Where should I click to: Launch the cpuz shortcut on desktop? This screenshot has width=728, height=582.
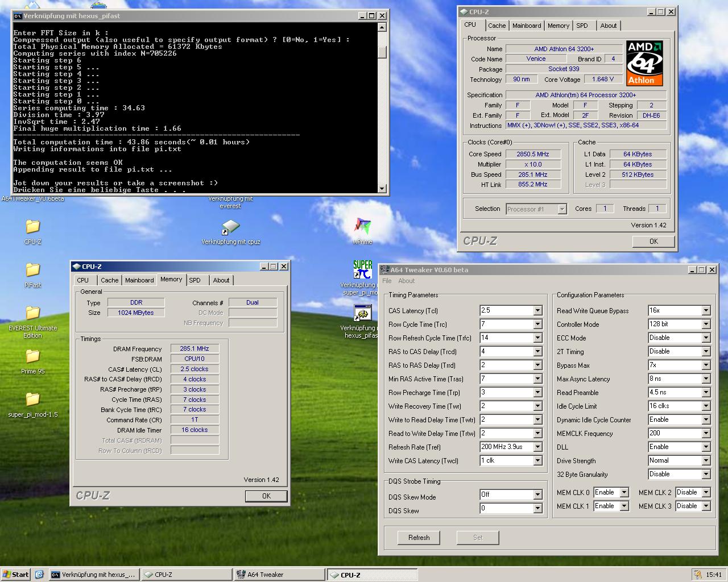coord(230,227)
